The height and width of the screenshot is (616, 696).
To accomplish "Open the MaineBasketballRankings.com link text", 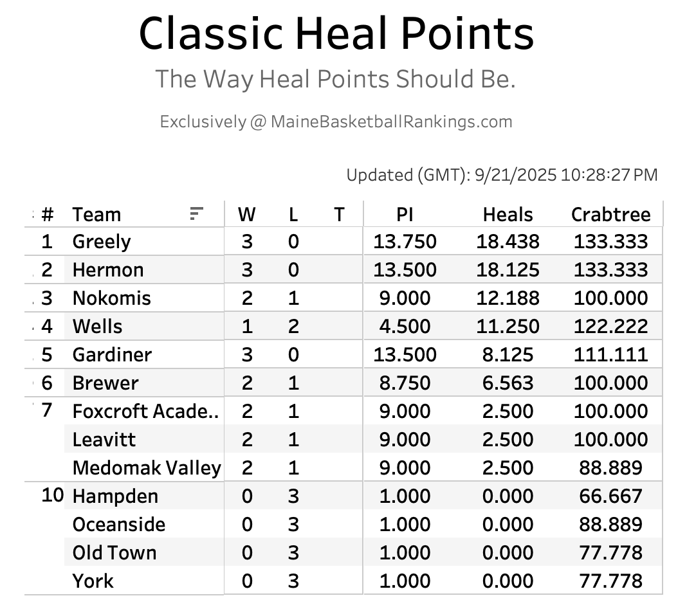I will (391, 122).
